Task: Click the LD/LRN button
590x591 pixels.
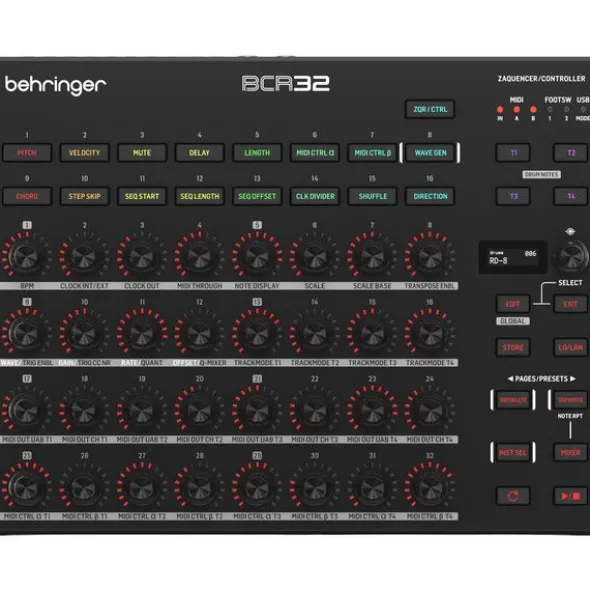Action: (570, 348)
